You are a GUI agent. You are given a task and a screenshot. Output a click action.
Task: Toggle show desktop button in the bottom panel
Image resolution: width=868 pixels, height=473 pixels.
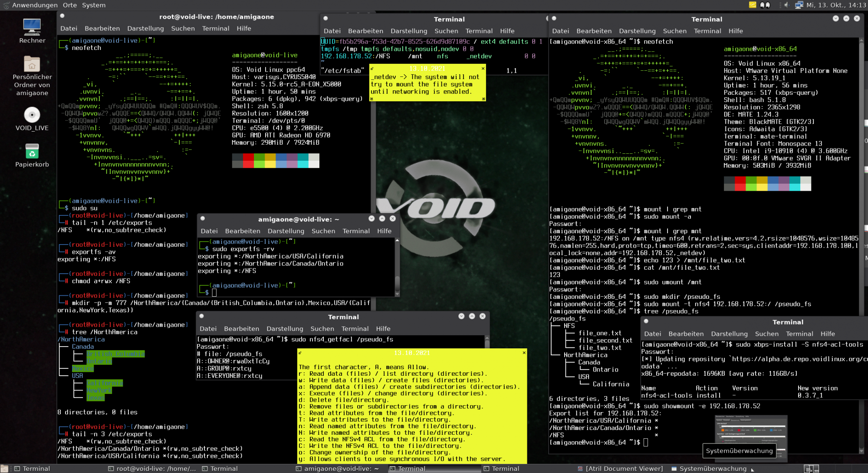click(x=4, y=469)
